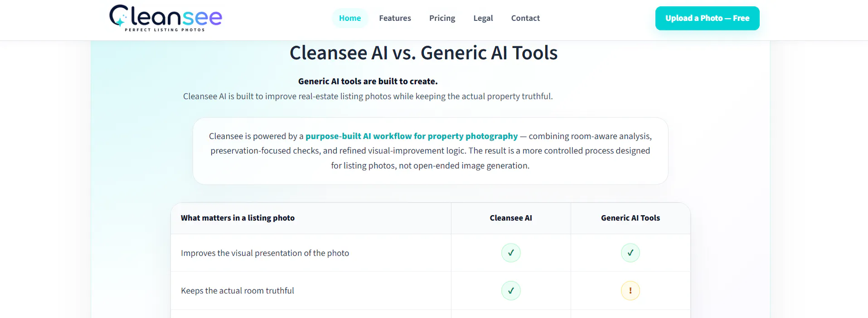
Task: Click the Cleansee logo in the header
Action: 165,18
